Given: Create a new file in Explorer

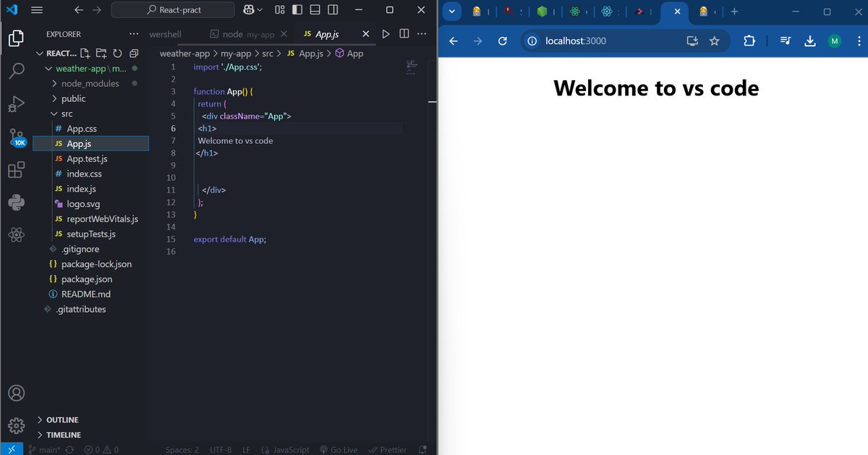Looking at the screenshot, I should point(85,54).
